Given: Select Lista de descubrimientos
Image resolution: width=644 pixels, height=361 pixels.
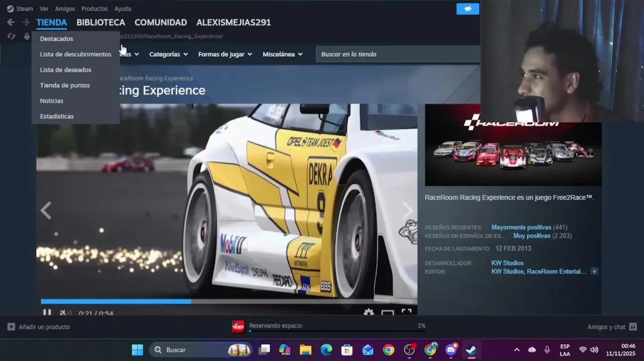Looking at the screenshot, I should tap(76, 54).
